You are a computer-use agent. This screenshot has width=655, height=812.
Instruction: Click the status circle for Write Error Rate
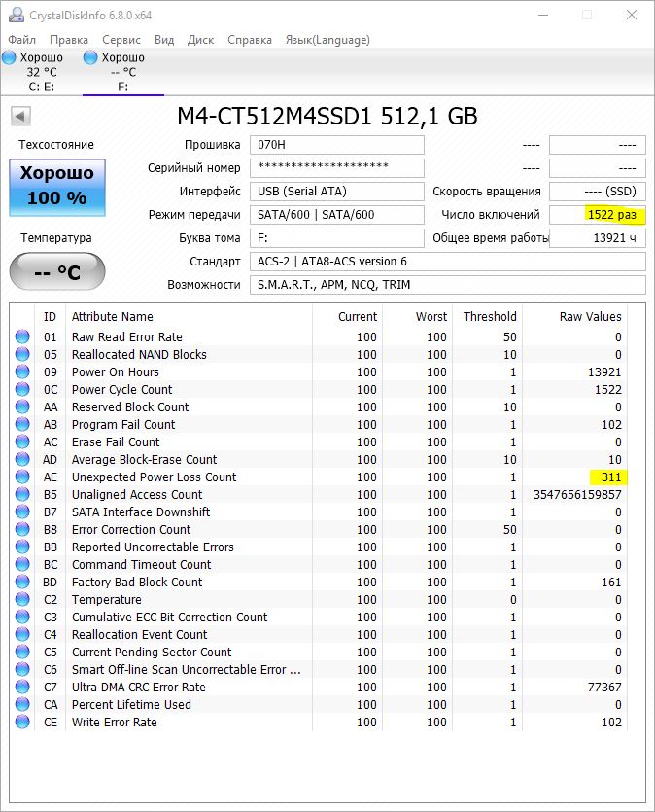point(22,722)
